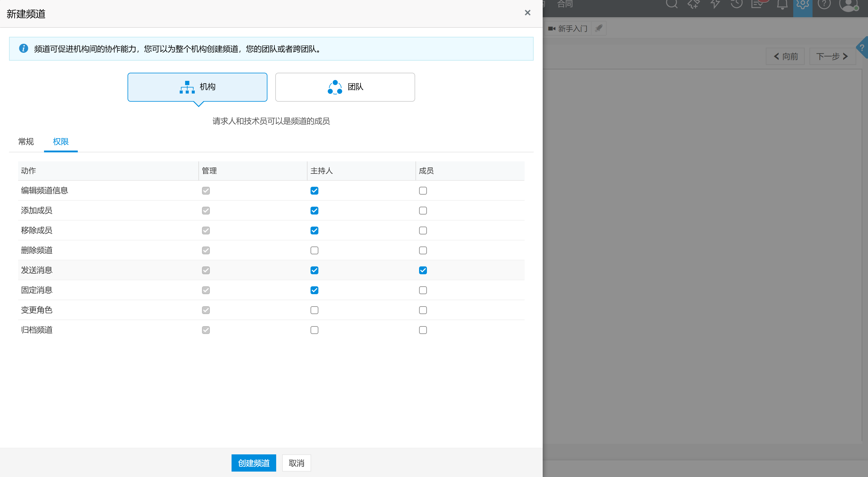Open the user profile avatar
Screen dimensions: 868x477
848,5
